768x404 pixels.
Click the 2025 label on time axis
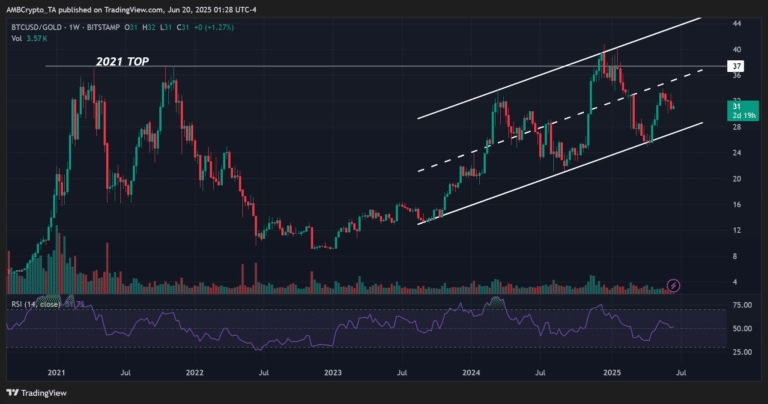[x=615, y=370]
